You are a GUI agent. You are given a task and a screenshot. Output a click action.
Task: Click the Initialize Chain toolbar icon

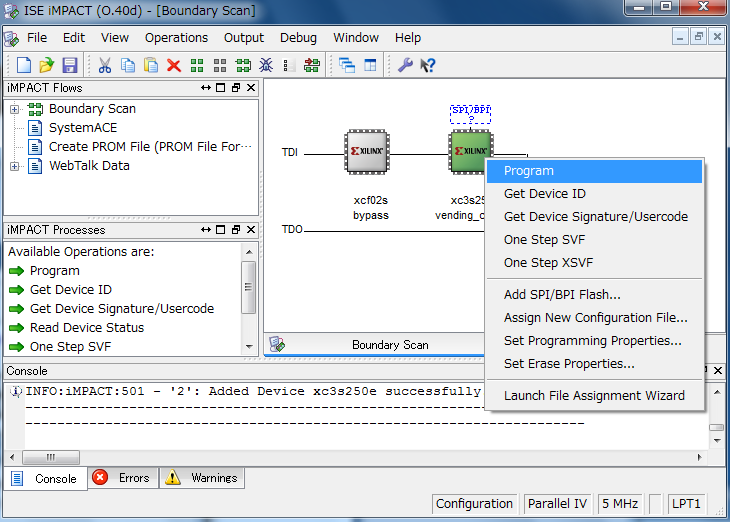click(x=243, y=65)
